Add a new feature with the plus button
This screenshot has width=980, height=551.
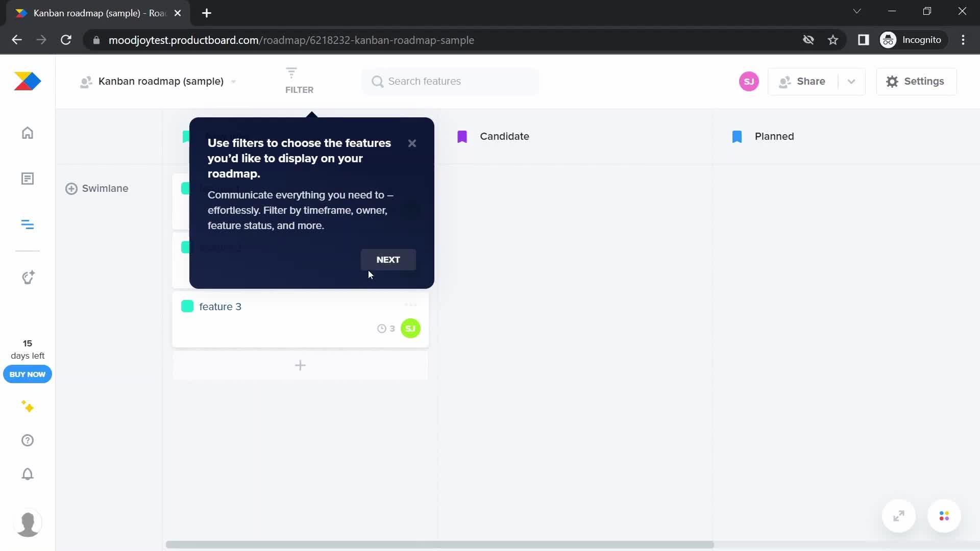(300, 365)
